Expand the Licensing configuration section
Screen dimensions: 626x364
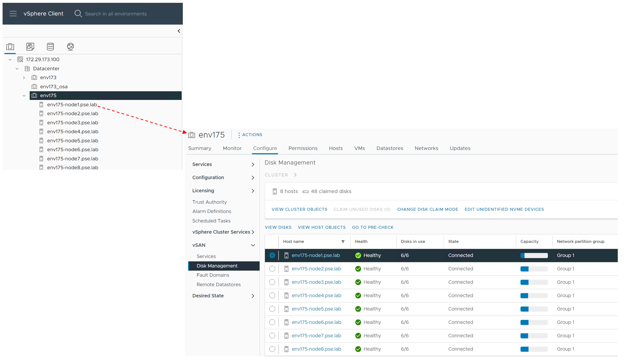(x=253, y=191)
